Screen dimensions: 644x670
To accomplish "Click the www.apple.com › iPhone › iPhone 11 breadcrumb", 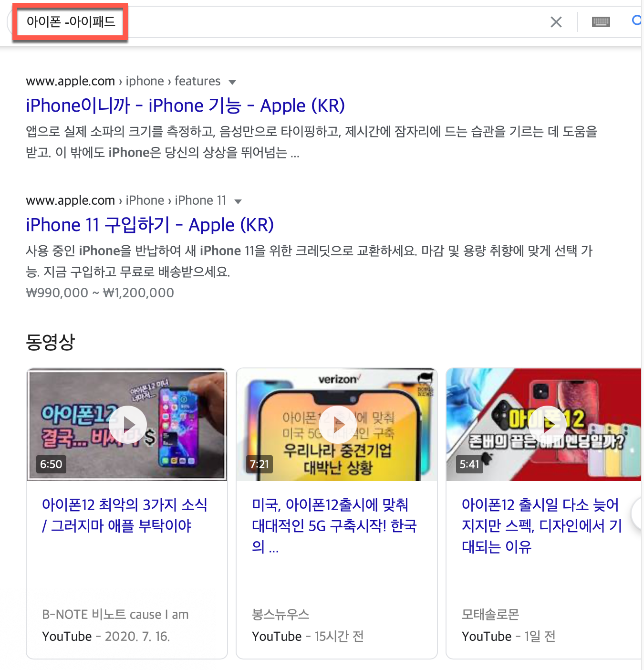I will tap(126, 200).
